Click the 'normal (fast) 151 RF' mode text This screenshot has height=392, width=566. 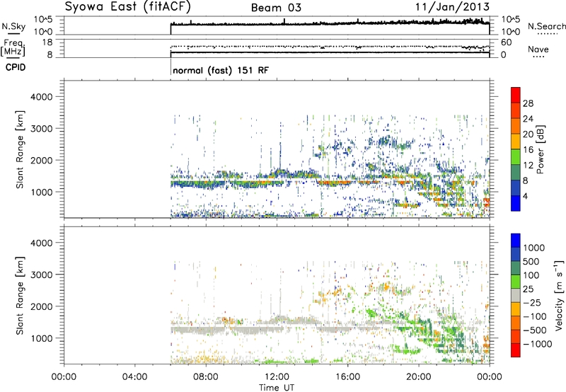221,70
